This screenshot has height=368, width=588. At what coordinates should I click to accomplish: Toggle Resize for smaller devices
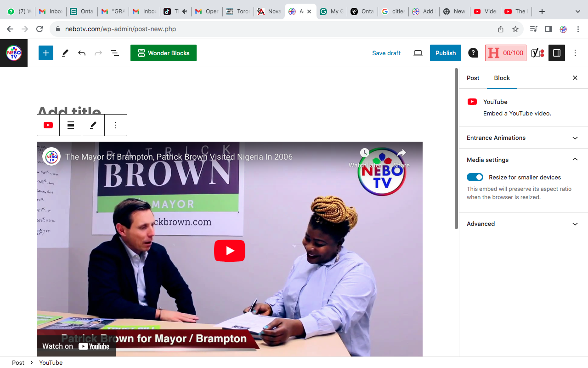tap(475, 177)
